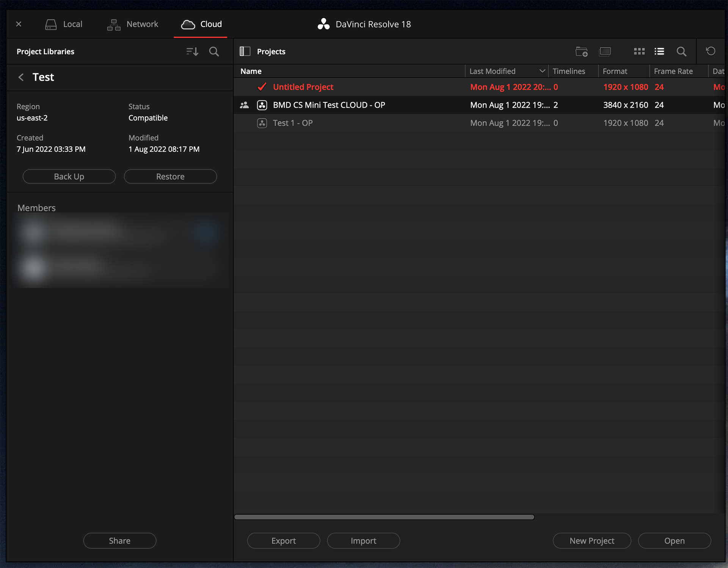
Task: Click the Members heading
Action: pyautogui.click(x=36, y=208)
